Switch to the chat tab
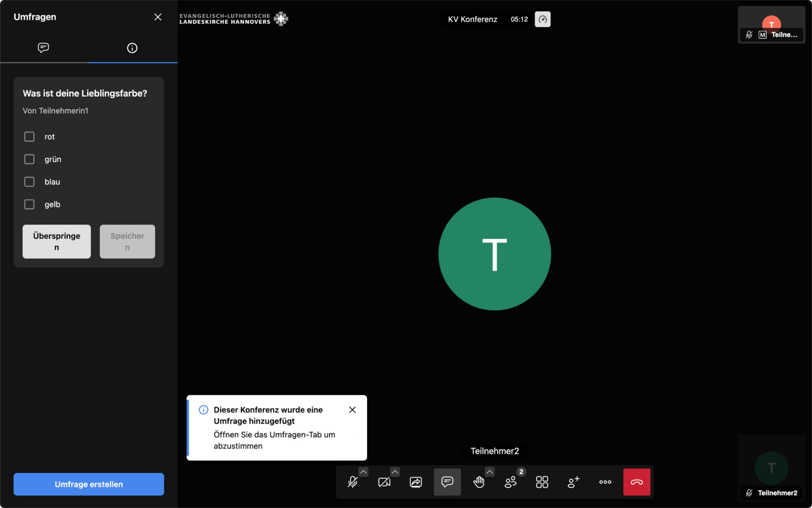The image size is (812, 508). coord(44,48)
